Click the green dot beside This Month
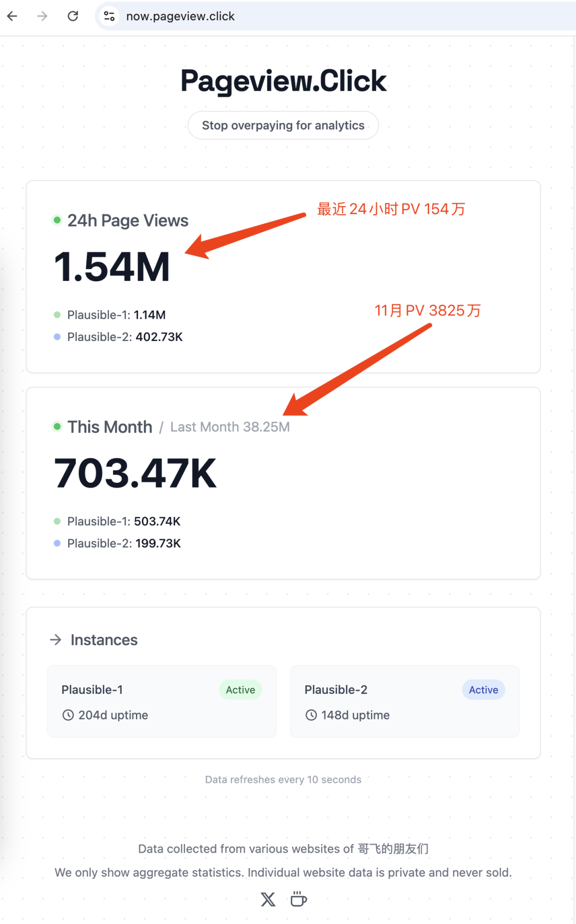The width and height of the screenshot is (576, 924). (x=57, y=426)
